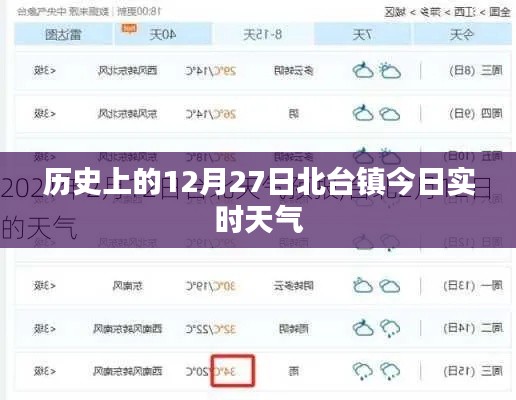Click the moon-cloud night icon in the 周二 (14日) row
This screenshot has width=516, height=400.
point(363,328)
